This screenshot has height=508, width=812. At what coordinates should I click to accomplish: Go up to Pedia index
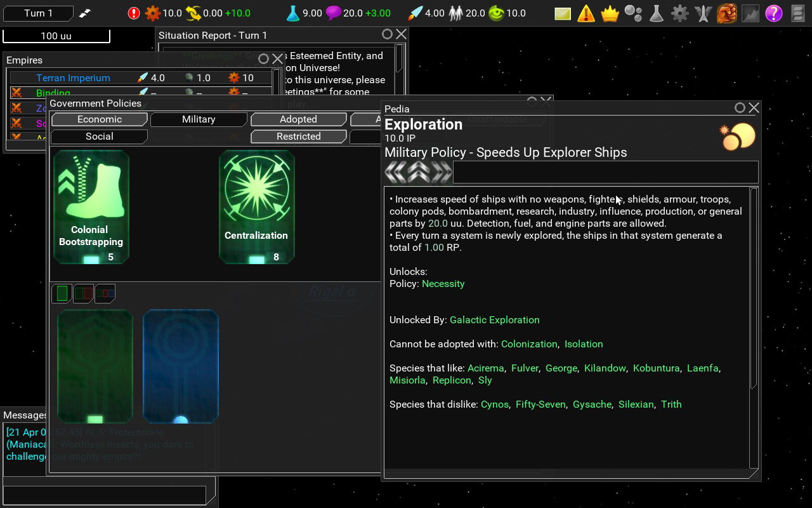coord(418,171)
